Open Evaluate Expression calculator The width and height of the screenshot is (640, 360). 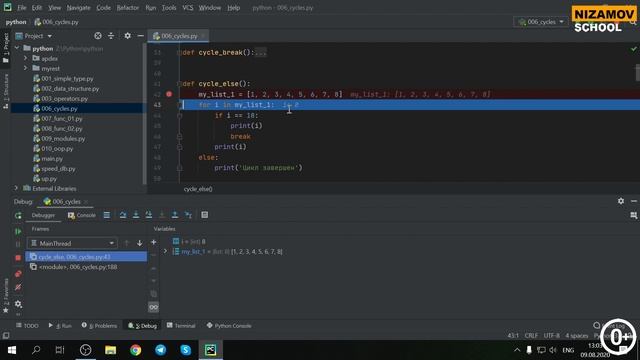coord(204,215)
